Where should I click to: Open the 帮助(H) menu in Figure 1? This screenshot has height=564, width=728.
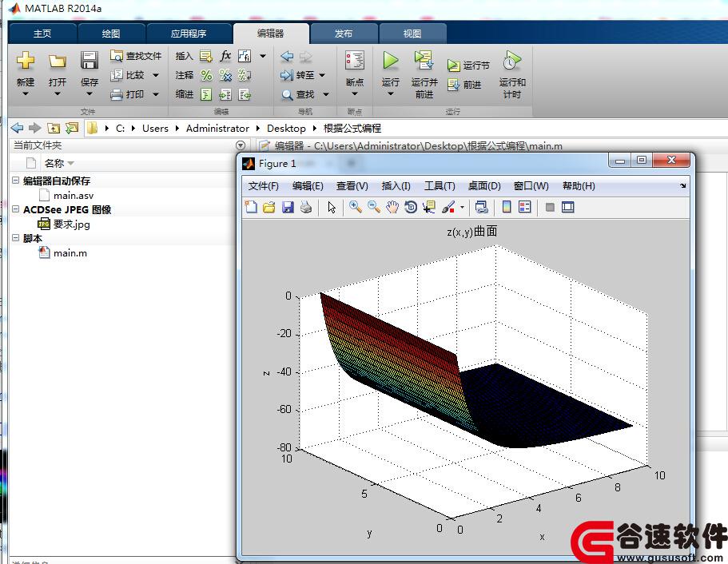(579, 186)
